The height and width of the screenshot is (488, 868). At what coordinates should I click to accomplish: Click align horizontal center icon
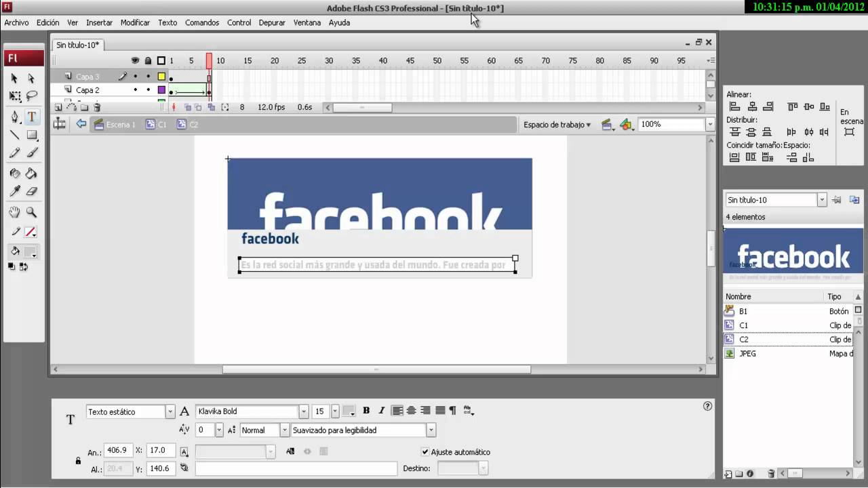pyautogui.click(x=751, y=106)
